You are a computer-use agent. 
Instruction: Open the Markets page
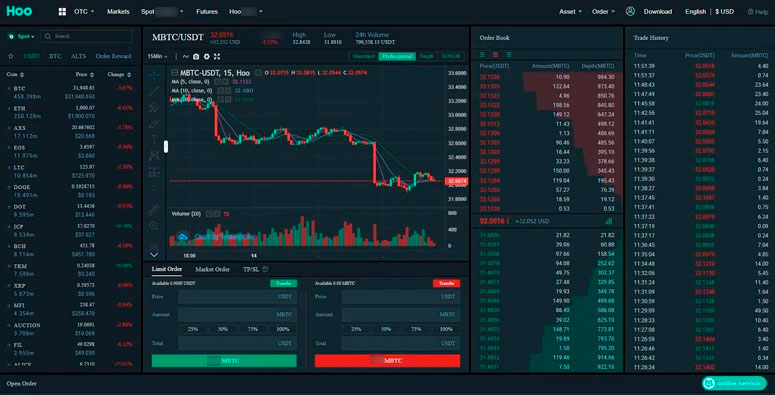tap(118, 11)
